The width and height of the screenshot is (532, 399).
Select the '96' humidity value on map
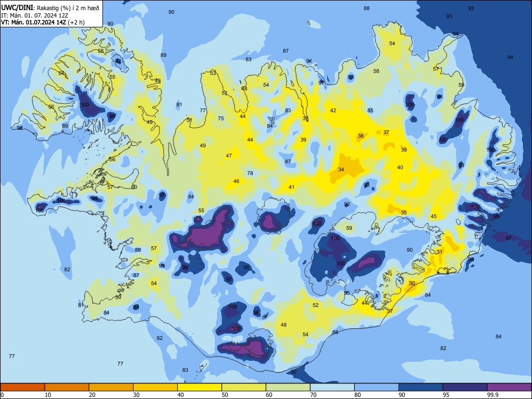click(x=256, y=312)
